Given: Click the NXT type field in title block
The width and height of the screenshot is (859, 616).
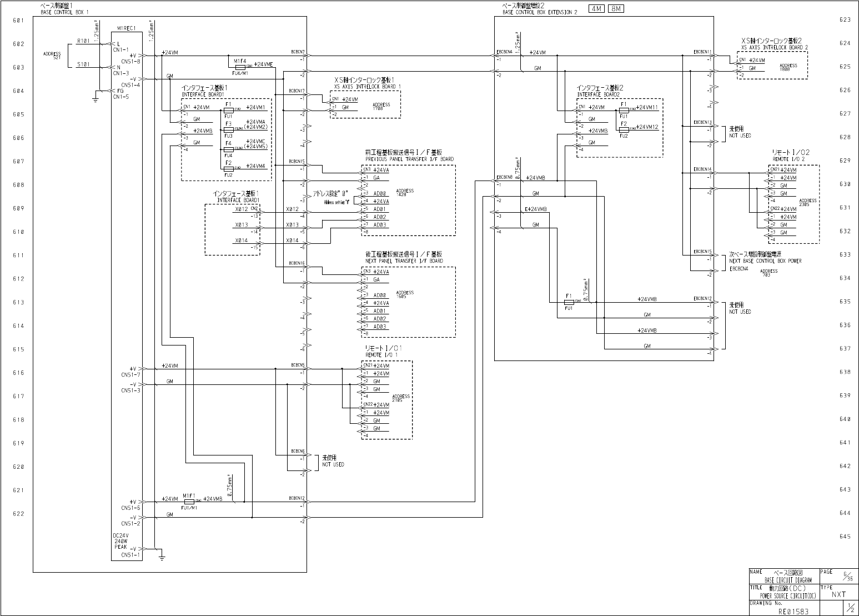Looking at the screenshot, I should tap(839, 594).
